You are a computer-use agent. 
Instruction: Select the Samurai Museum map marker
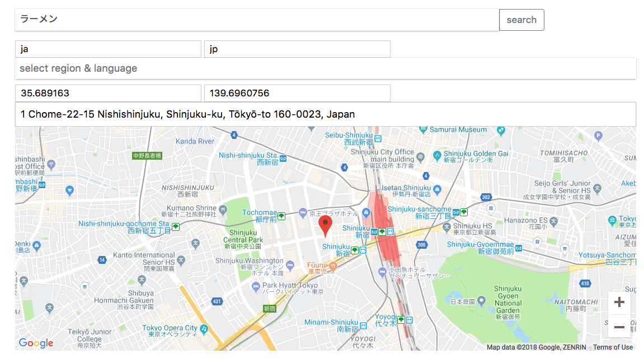click(423, 129)
